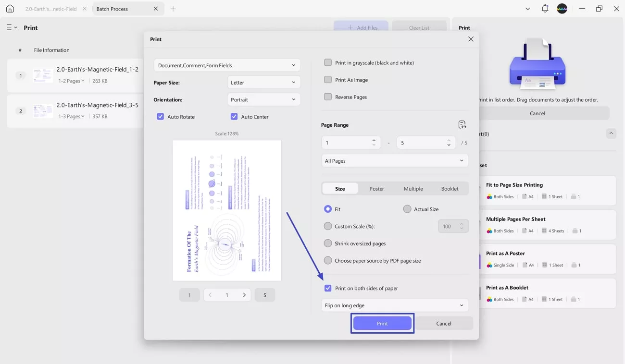Click the previous page arrow below the preview
625x364 pixels.
coord(210,294)
